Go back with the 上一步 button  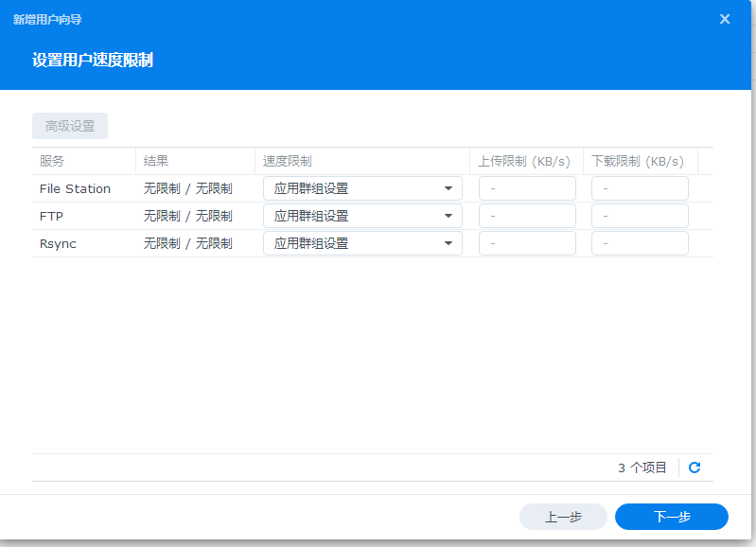(x=563, y=517)
